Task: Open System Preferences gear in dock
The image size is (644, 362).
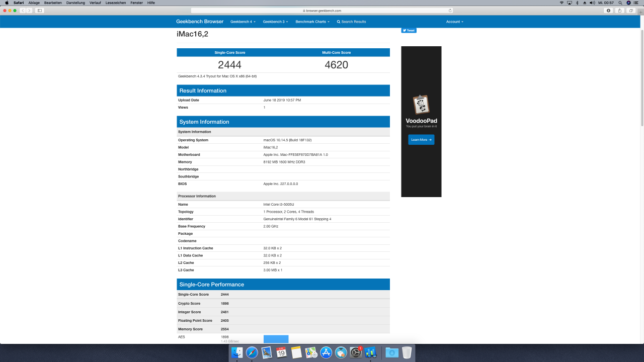Action: coord(356,352)
